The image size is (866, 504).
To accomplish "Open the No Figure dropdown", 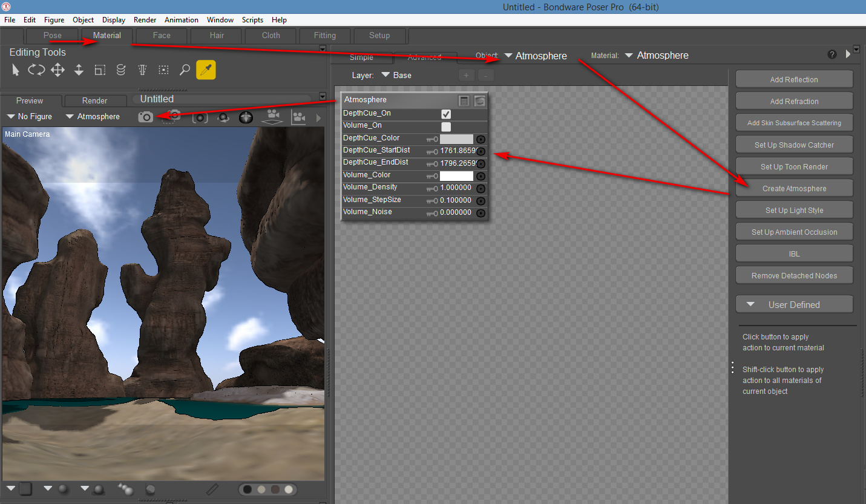I will click(x=30, y=117).
